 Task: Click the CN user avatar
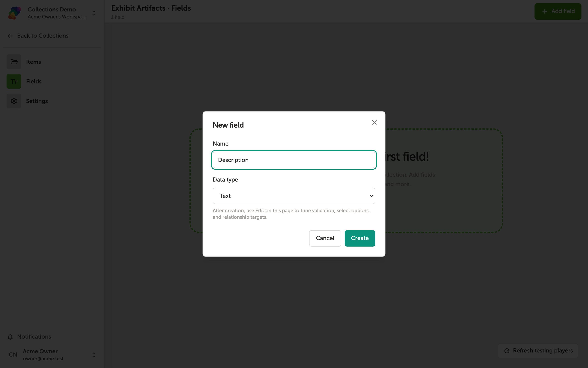(x=13, y=355)
